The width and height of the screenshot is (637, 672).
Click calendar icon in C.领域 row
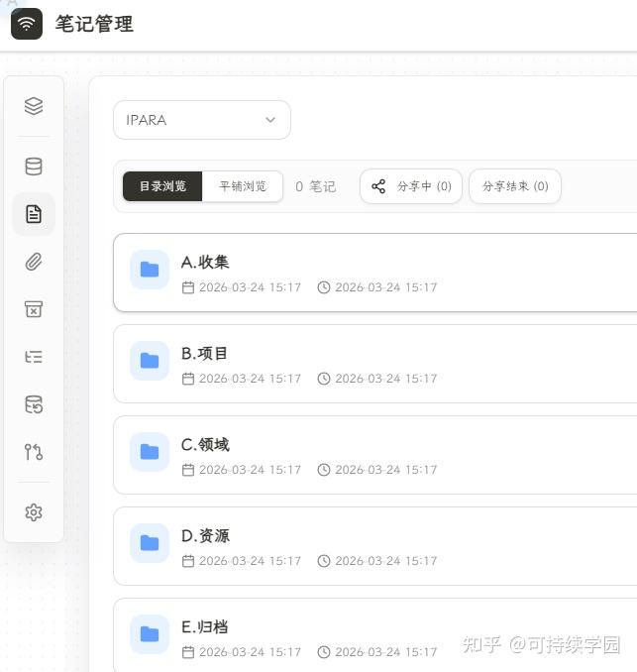tap(188, 470)
